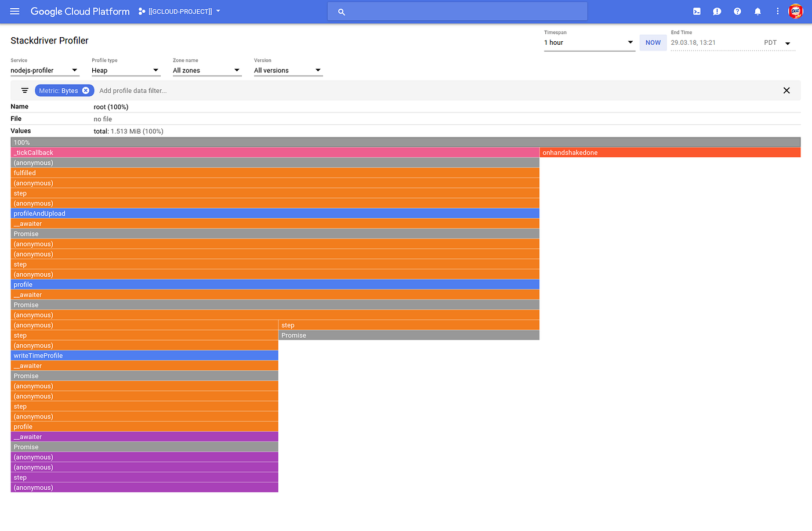The image size is (812, 531).
Task: Activate Cloud Shell from the top bar
Action: (x=697, y=11)
